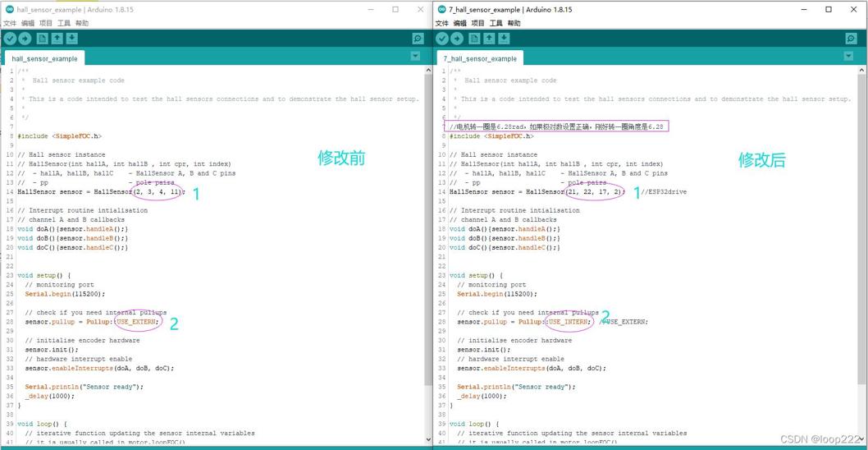868x450 pixels.
Task: Click '_delay(1000);' in right editor
Action: tap(482, 397)
